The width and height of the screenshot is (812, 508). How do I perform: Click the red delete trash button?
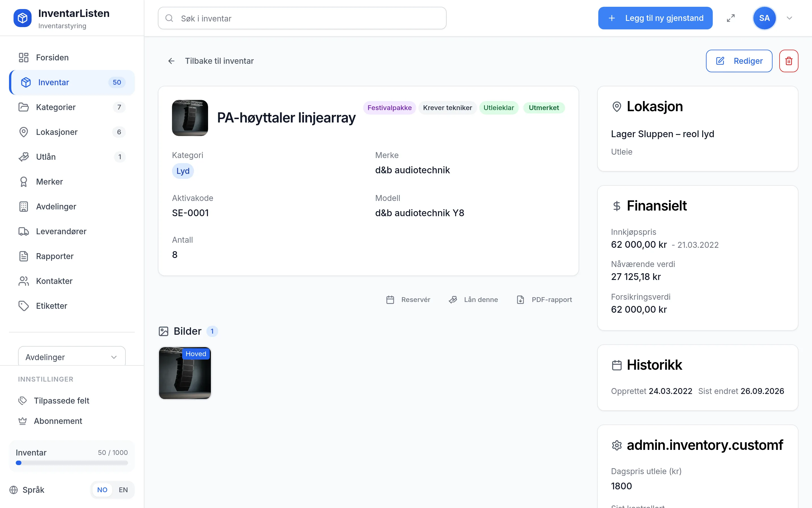[x=789, y=61]
